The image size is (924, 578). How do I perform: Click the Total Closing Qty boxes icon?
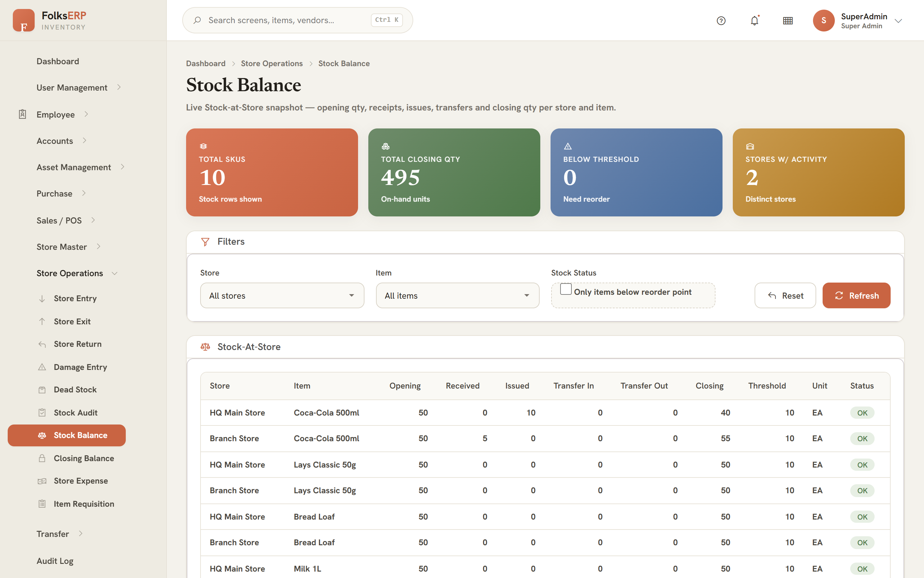[x=385, y=146]
